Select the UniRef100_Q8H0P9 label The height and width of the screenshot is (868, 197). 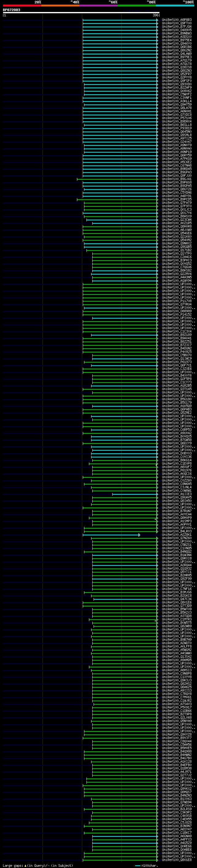(x=177, y=518)
